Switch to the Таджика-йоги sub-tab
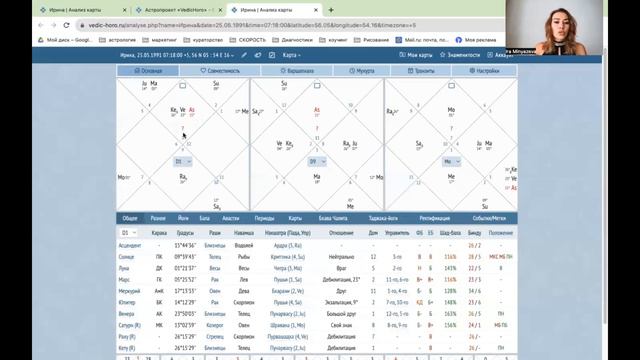The image size is (640, 360). point(383,218)
